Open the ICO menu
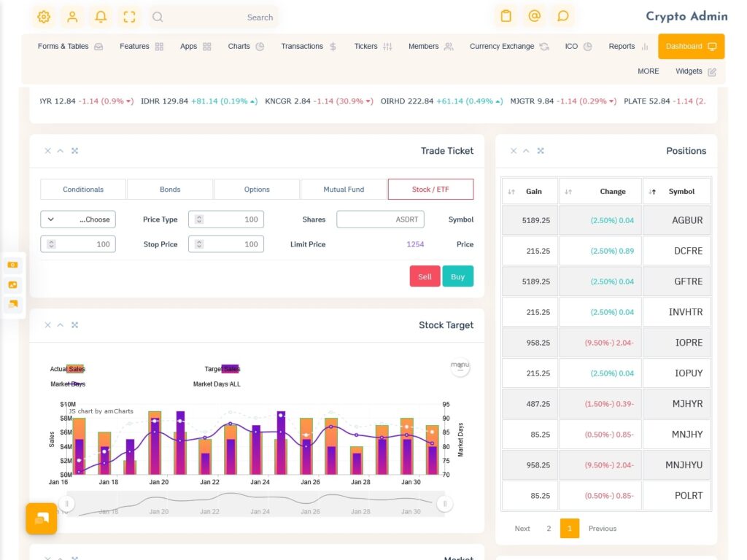This screenshot has height=560, width=747. (578, 46)
